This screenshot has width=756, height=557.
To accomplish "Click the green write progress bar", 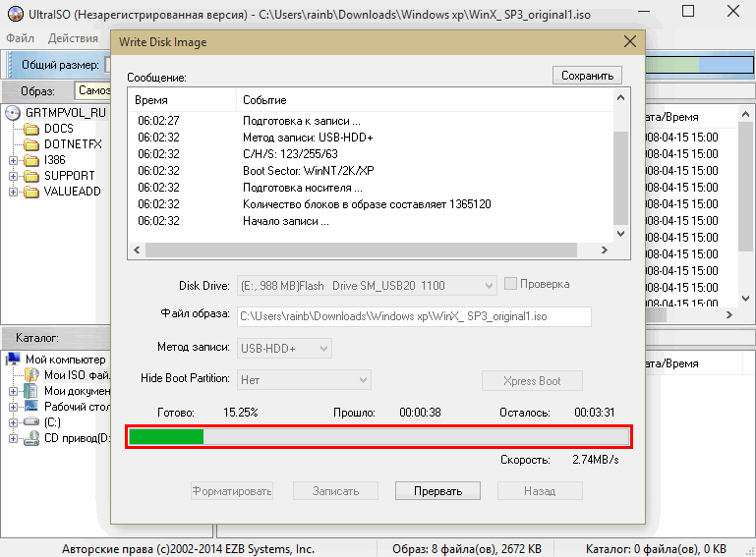I will 378,437.
